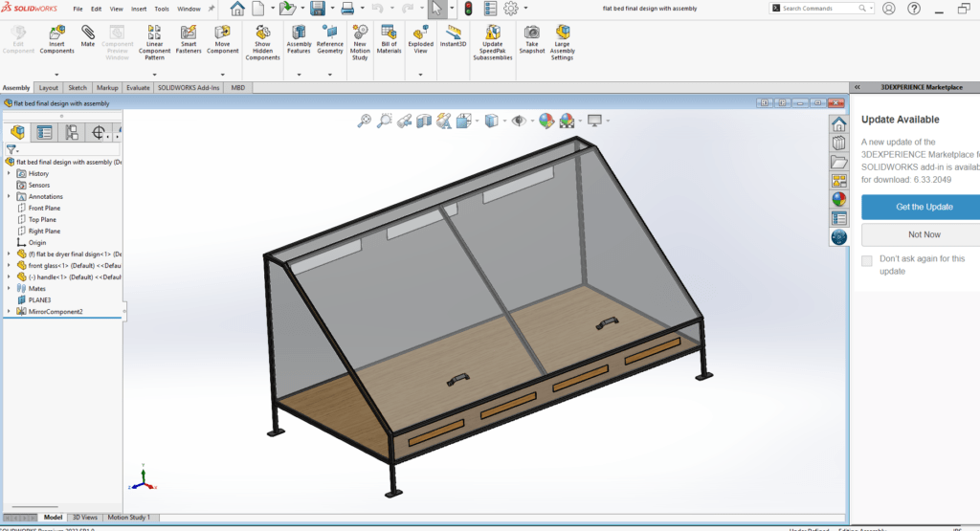Switch to the Evaluate tab
The height and width of the screenshot is (531, 980).
(138, 87)
